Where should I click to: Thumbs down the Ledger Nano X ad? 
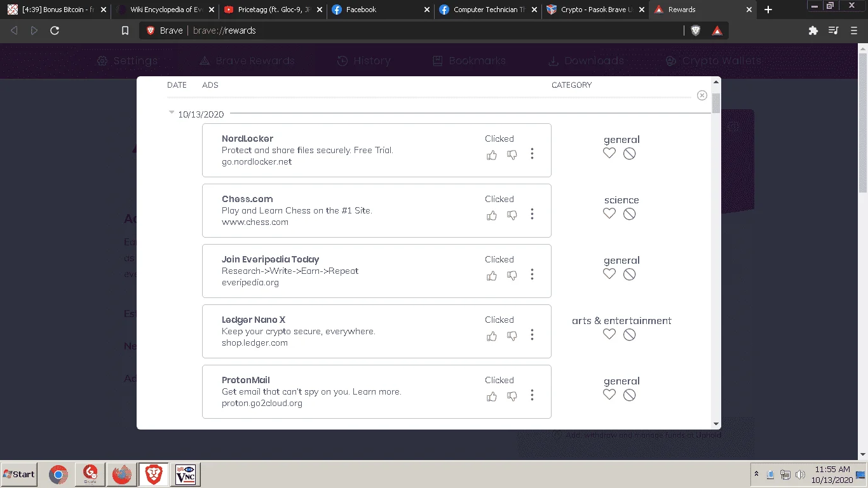512,335
